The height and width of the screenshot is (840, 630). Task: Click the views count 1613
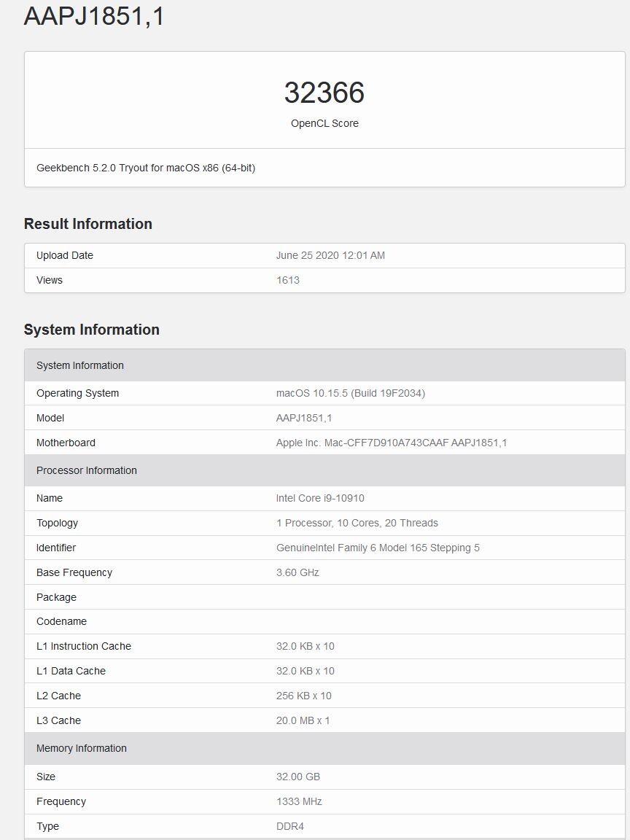coord(288,280)
